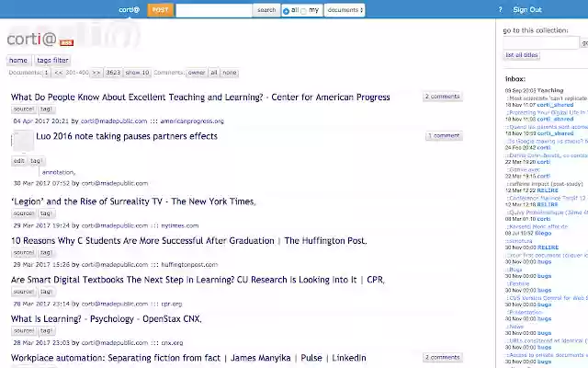Click tag button under Luo 2016 document

click(x=36, y=161)
